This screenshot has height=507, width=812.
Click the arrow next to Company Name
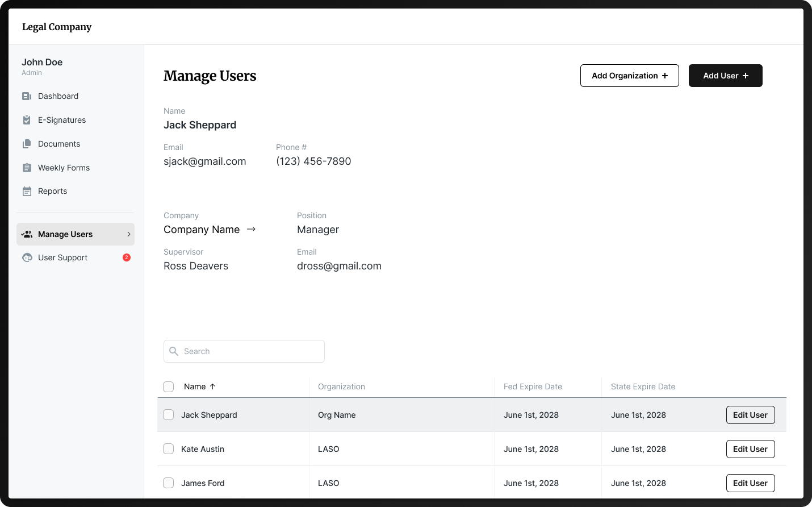pyautogui.click(x=252, y=229)
